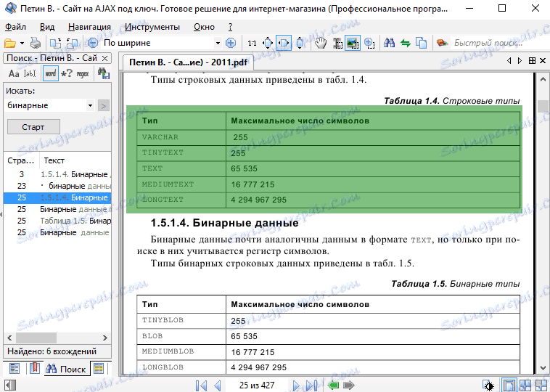The image size is (550, 392).
Task: Click the zoom out minus icon
Action: pos(93,44)
